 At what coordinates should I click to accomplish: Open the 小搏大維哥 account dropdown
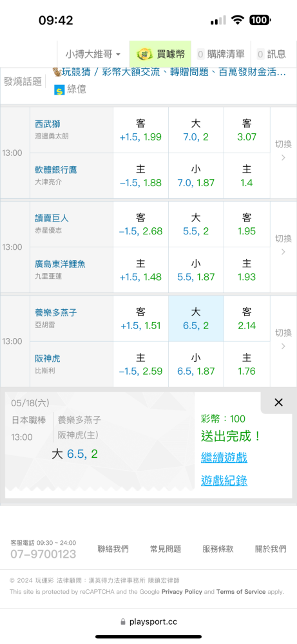pos(93,54)
